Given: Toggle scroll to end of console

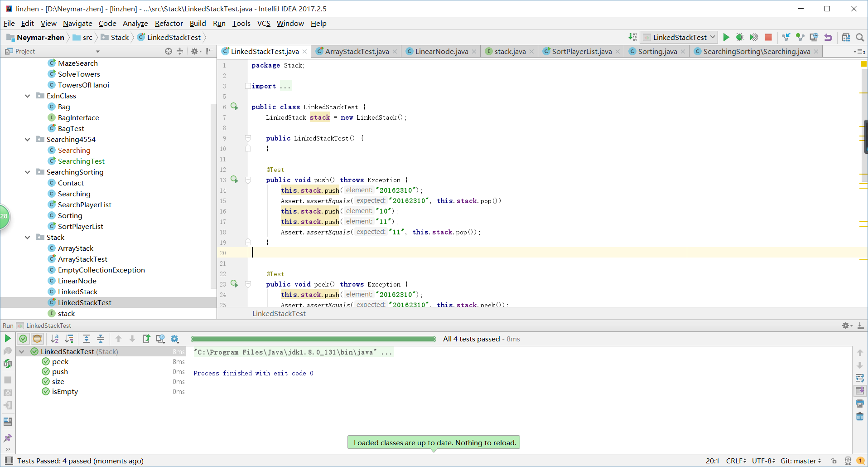Looking at the screenshot, I should [860, 390].
